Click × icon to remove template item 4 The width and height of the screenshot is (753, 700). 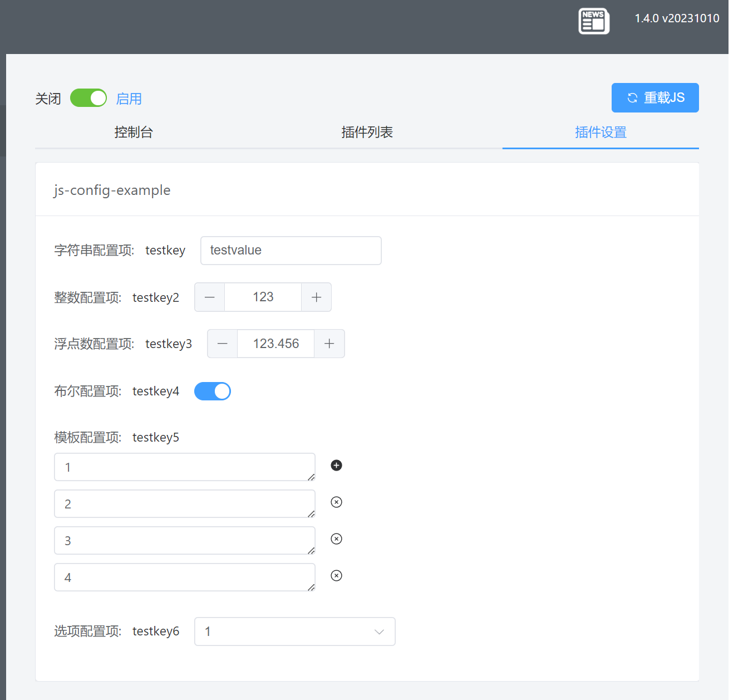336,575
